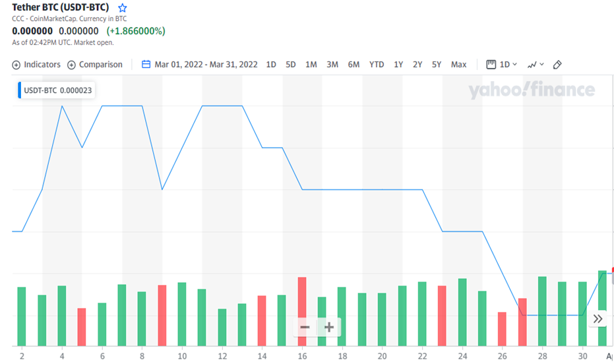Zoom in chart with plus button
614x364 pixels.
[x=329, y=327]
